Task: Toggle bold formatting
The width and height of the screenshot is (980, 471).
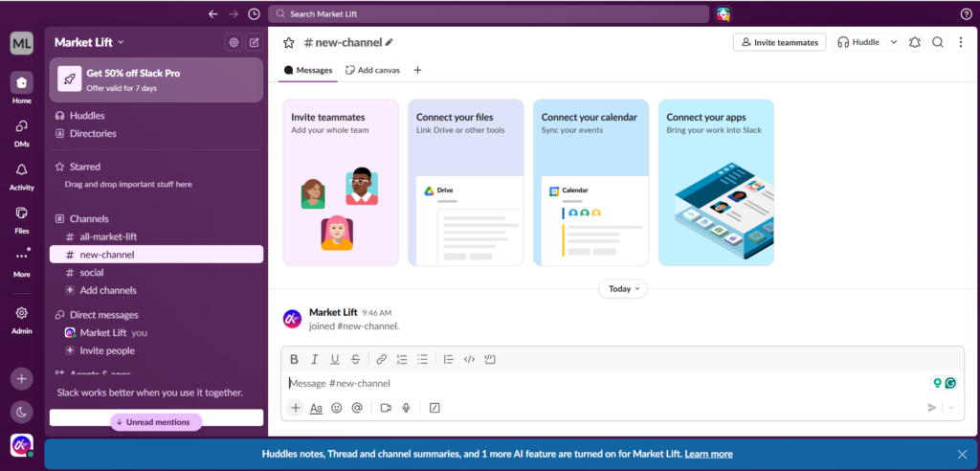Action: (294, 359)
